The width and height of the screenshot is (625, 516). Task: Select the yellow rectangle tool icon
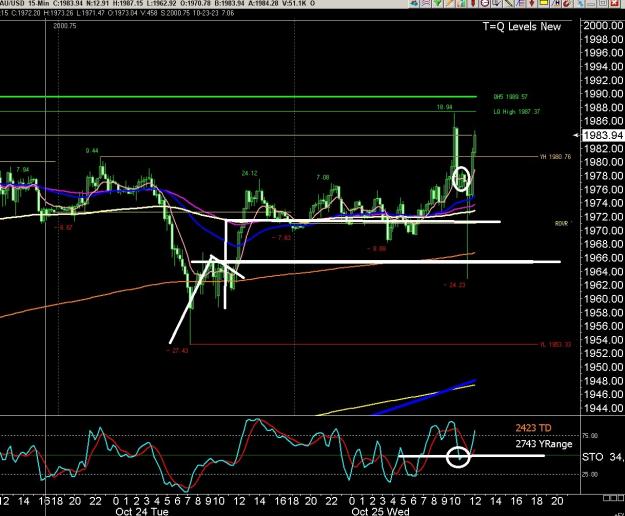[x=544, y=3]
